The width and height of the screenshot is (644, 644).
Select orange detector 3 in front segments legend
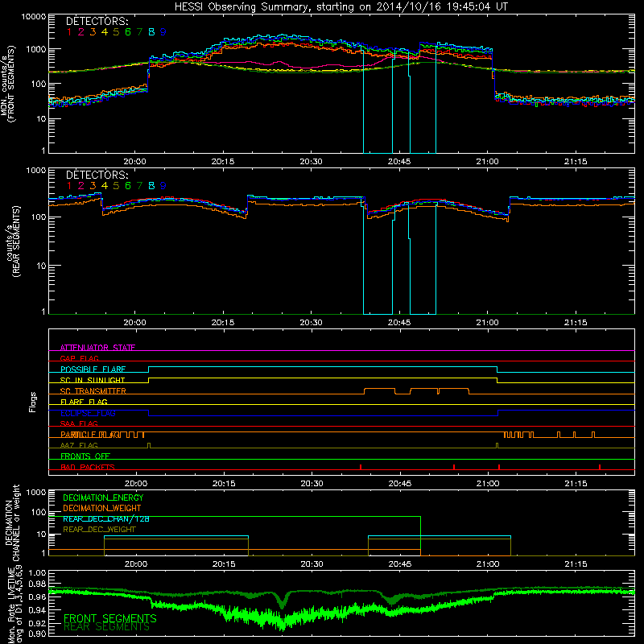pyautogui.click(x=93, y=32)
